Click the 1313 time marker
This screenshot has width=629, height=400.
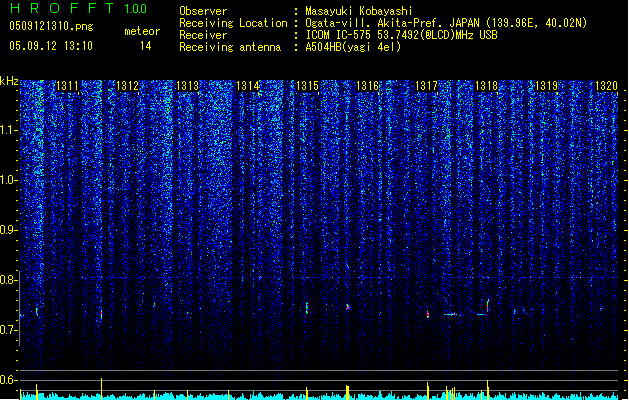click(187, 86)
